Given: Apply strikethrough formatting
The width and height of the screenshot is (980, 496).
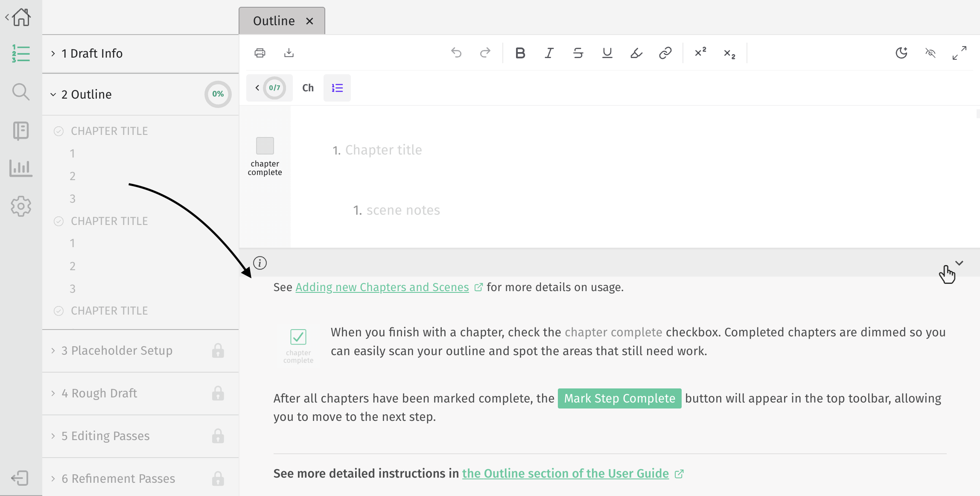Looking at the screenshot, I should pyautogui.click(x=578, y=53).
